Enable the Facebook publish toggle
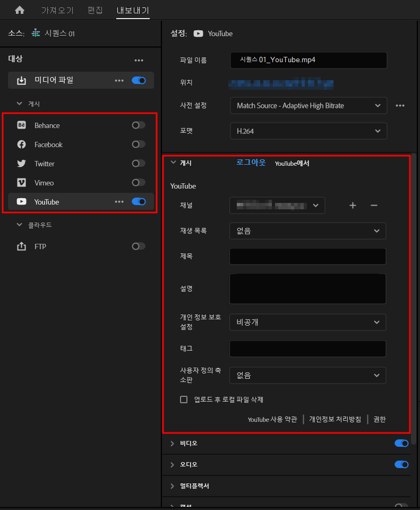This screenshot has height=510, width=420. [139, 144]
